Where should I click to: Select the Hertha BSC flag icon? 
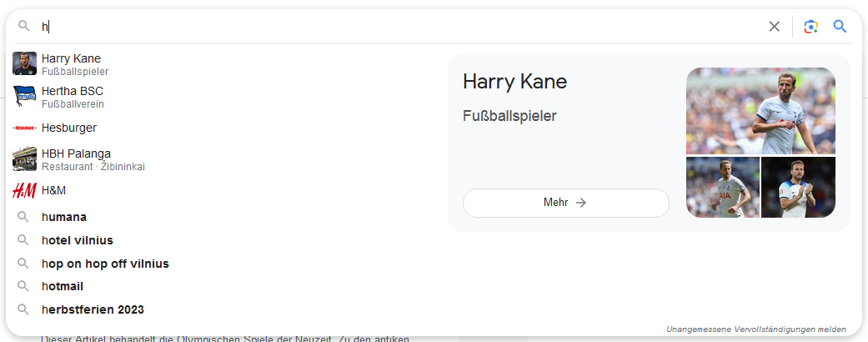[24, 97]
